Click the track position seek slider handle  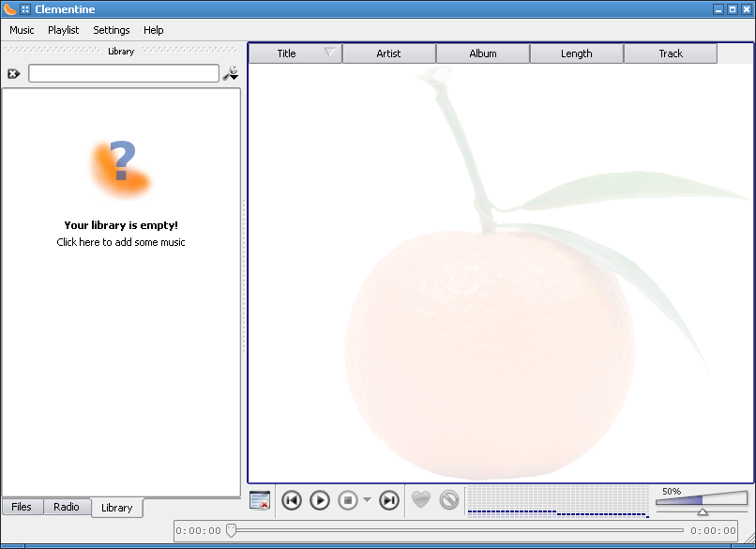(232, 530)
